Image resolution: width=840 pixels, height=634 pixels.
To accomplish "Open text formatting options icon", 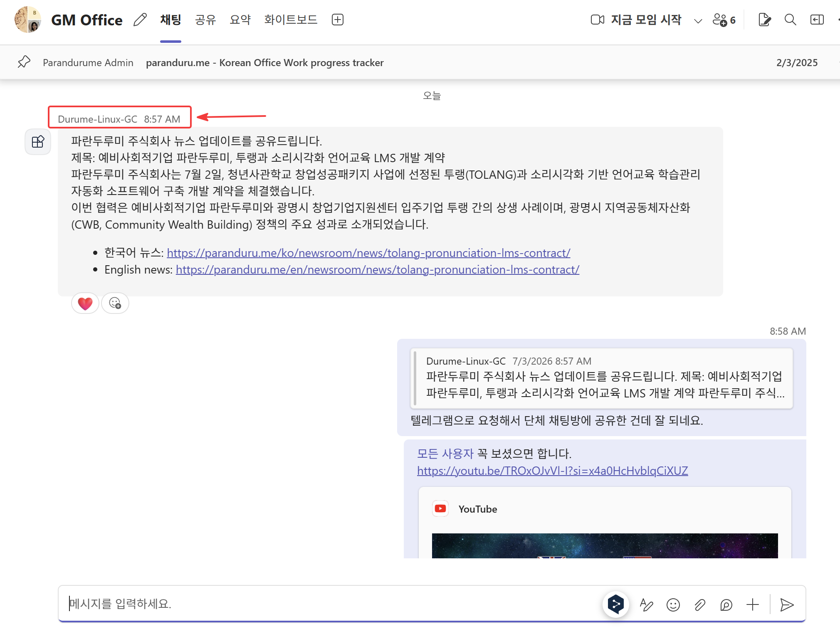I will pyautogui.click(x=646, y=604).
